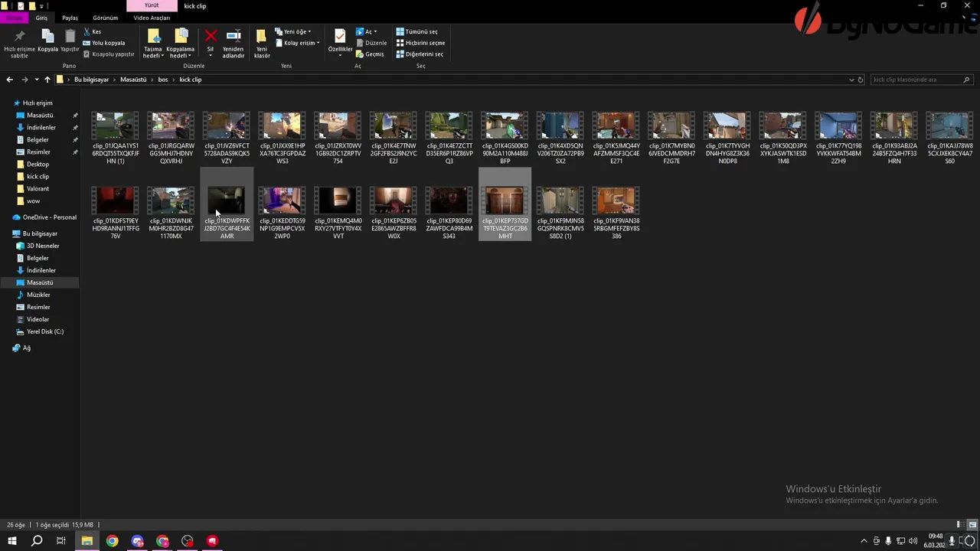This screenshot has width=980, height=551.
Task: Select the clip_01K4GS00KD video thumbnail
Action: 505,126
